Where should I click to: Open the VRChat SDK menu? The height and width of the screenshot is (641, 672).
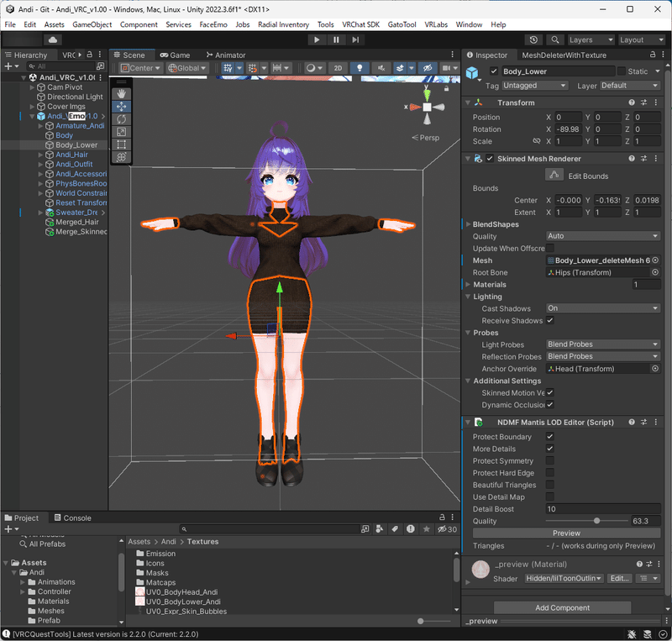pyautogui.click(x=360, y=24)
